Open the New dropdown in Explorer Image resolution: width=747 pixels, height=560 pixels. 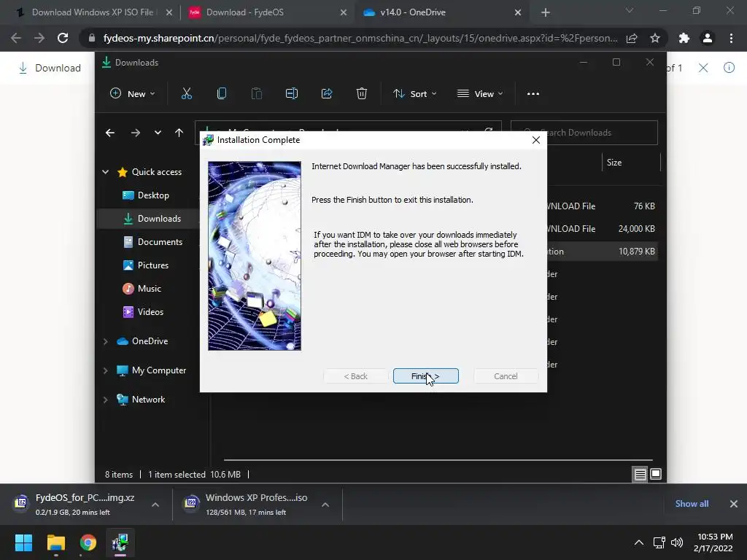point(133,94)
